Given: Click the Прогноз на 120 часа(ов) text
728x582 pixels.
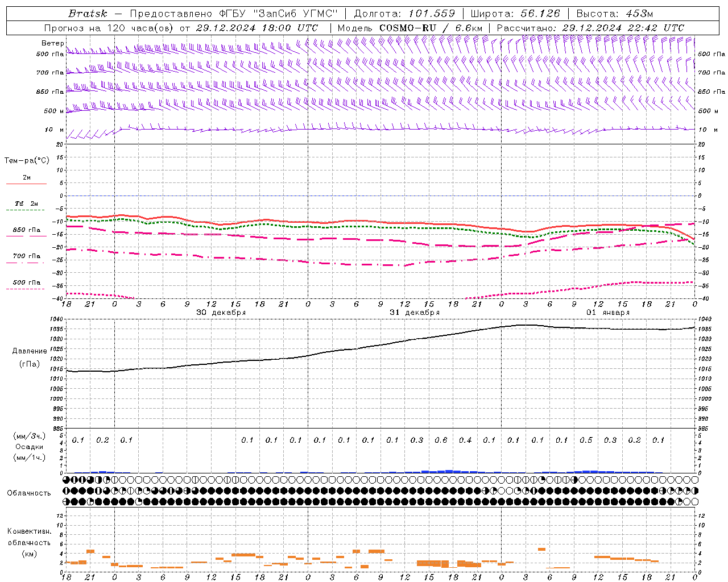Looking at the screenshot, I should 109,28.
